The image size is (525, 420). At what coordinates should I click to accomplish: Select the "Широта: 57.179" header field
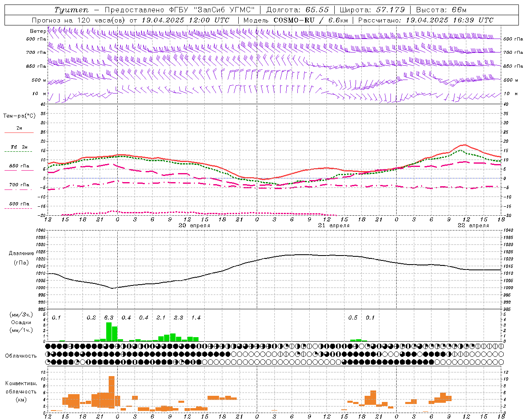click(372, 10)
